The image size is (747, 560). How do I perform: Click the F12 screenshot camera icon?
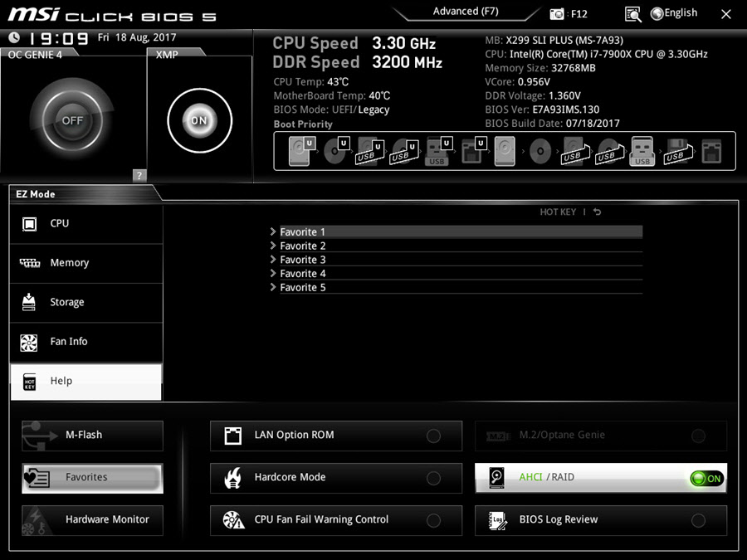click(557, 14)
